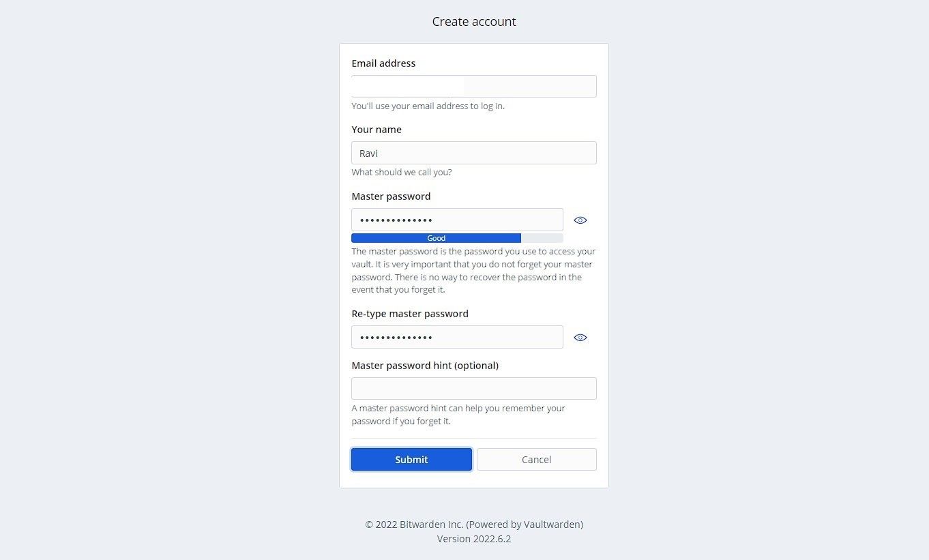Click the email login helper text
This screenshot has height=560, width=929.
(428, 106)
